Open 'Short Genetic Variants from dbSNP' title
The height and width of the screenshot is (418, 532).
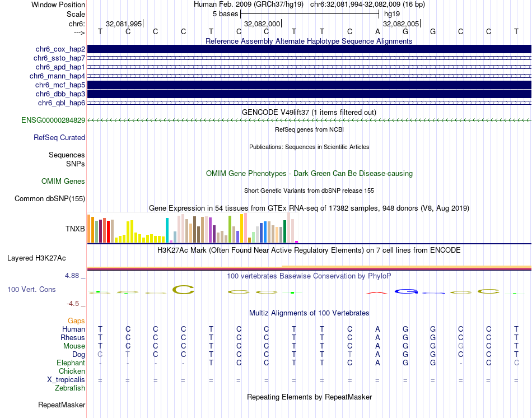pyautogui.click(x=309, y=191)
